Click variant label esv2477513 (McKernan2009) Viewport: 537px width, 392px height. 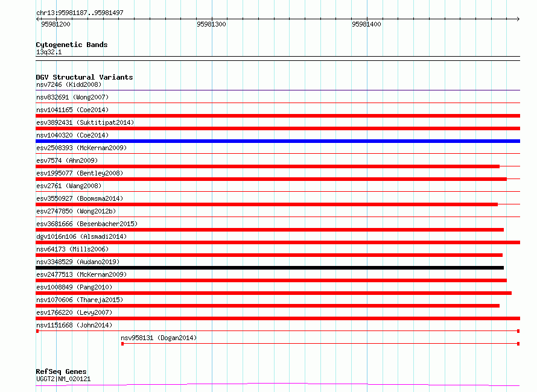[x=81, y=274]
